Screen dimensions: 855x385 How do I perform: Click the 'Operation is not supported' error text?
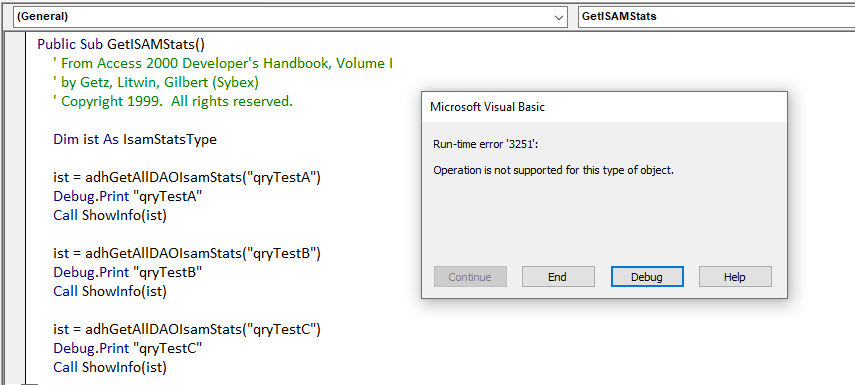click(x=553, y=170)
